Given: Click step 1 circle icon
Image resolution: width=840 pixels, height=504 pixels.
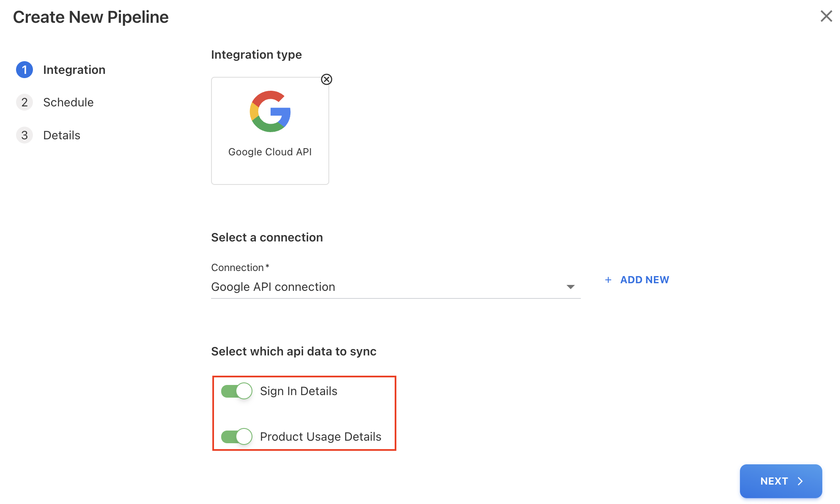Looking at the screenshot, I should 24,70.
